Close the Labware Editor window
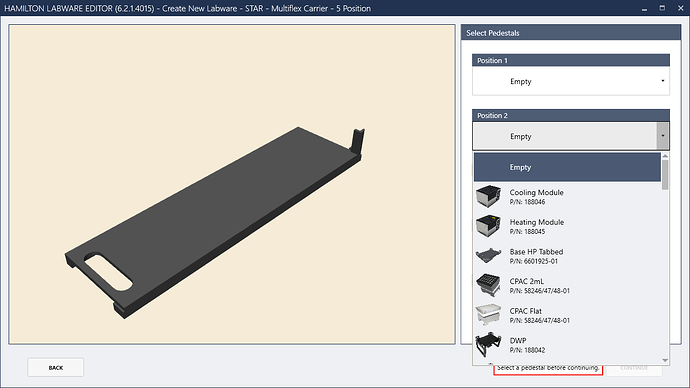Screen dimensions: 690x388 680,8
